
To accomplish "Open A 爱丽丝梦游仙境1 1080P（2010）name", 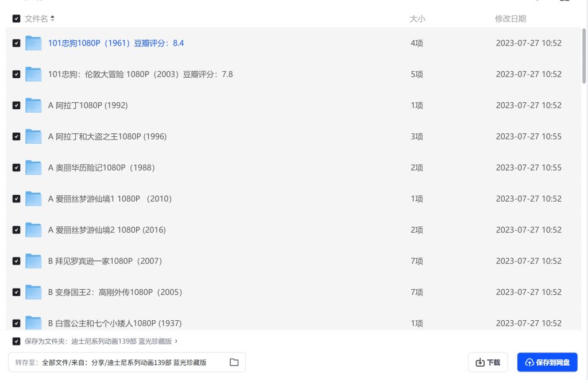I will [x=110, y=199].
